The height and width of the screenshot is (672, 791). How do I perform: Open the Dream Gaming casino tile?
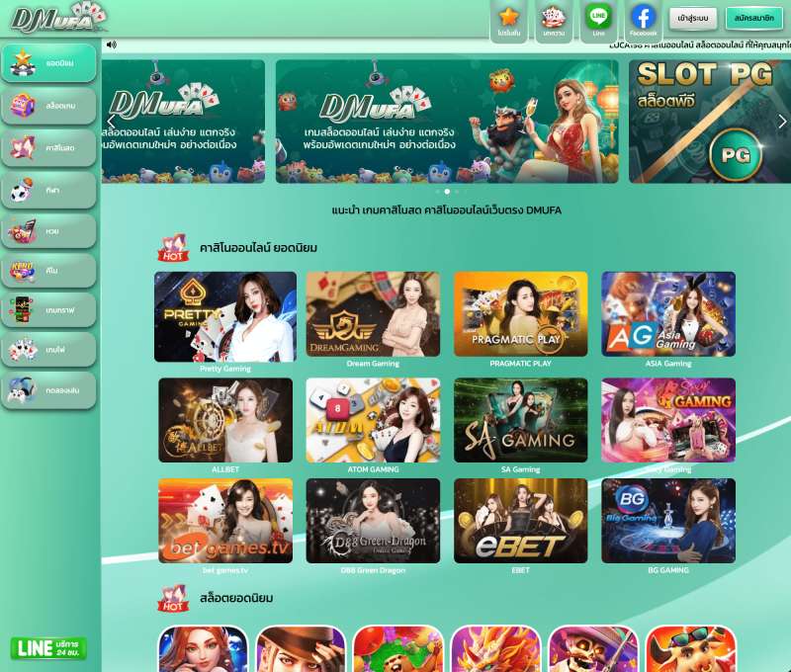373,314
